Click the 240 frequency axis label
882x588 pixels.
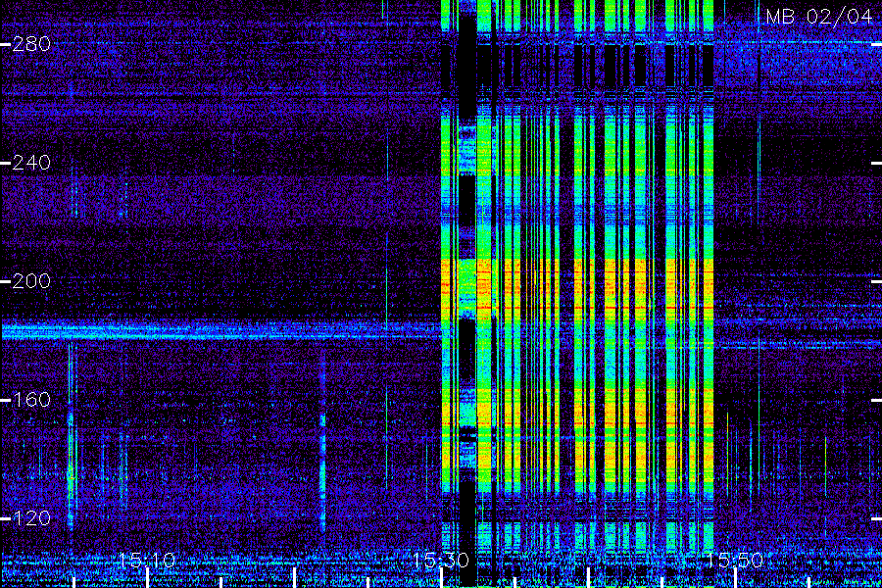31,163
